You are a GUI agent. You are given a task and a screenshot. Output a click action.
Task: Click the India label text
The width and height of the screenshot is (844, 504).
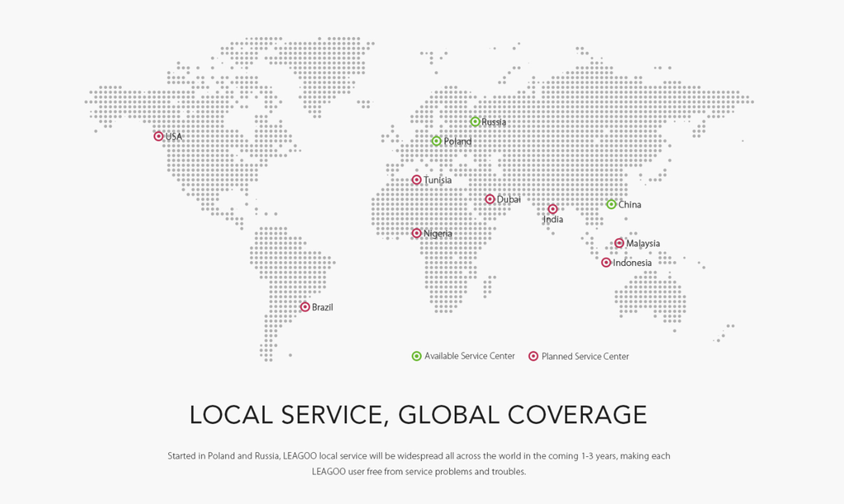(553, 219)
